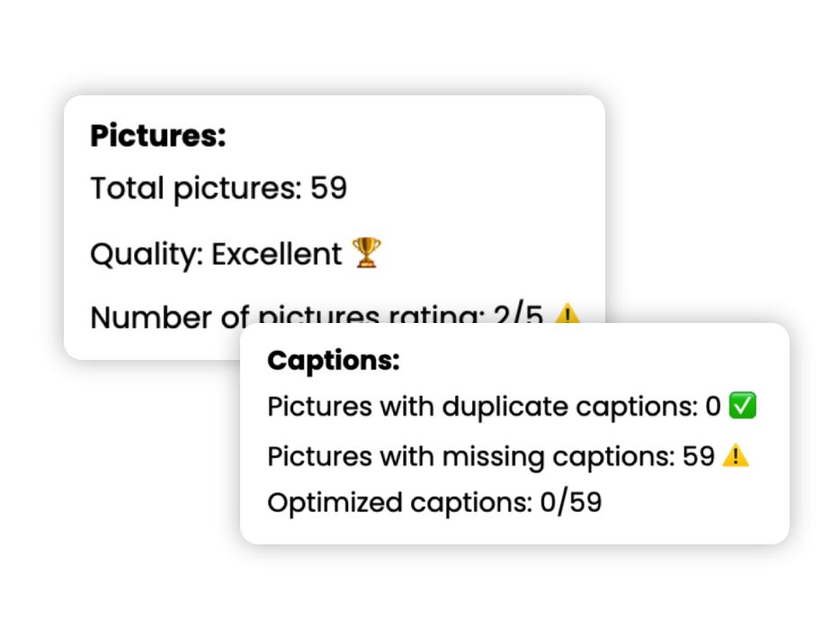Click Pictures with missing captions text
The width and height of the screenshot is (840, 619).
(471, 457)
